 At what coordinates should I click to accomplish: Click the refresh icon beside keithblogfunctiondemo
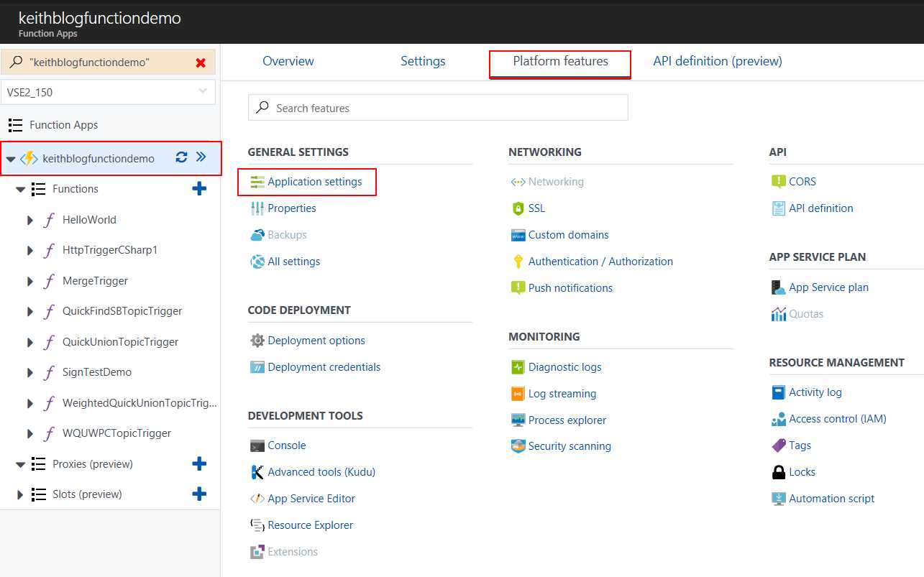(x=181, y=157)
